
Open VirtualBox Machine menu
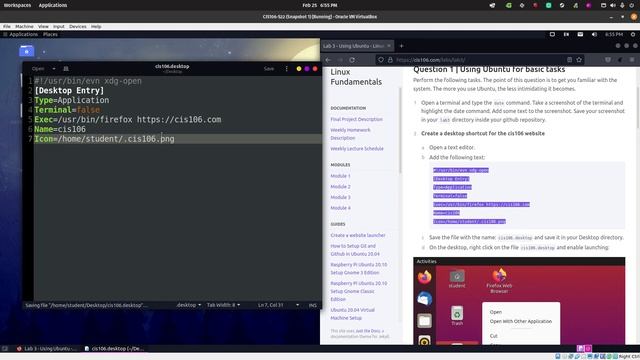click(x=24, y=26)
